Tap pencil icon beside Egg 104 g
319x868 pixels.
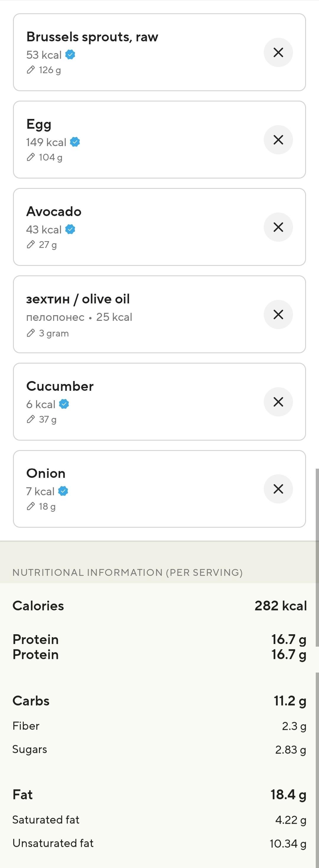31,157
